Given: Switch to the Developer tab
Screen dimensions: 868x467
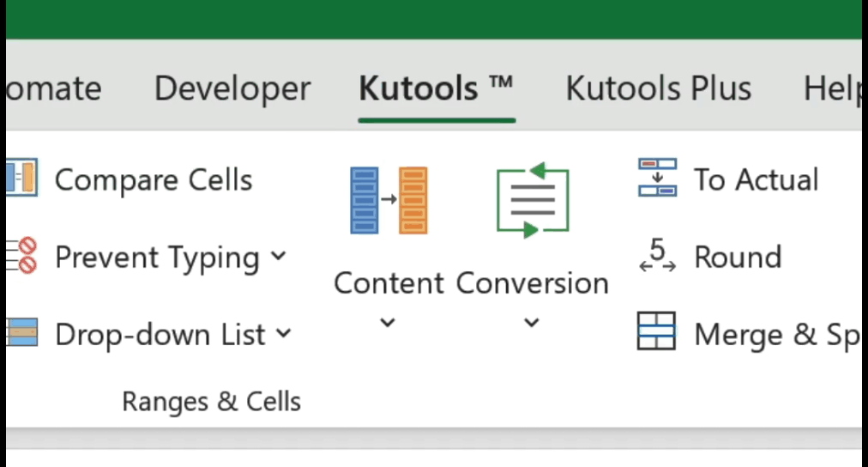Looking at the screenshot, I should (232, 88).
